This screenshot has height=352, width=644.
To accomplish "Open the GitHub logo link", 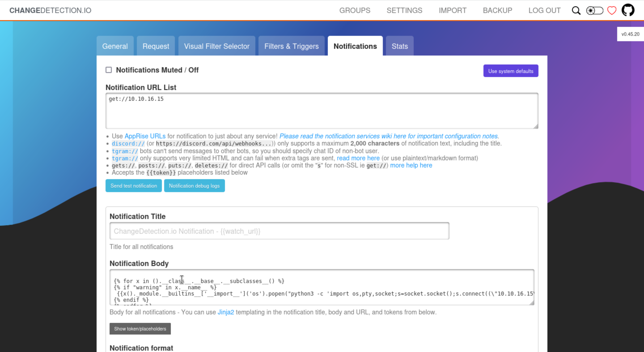I will (628, 10).
